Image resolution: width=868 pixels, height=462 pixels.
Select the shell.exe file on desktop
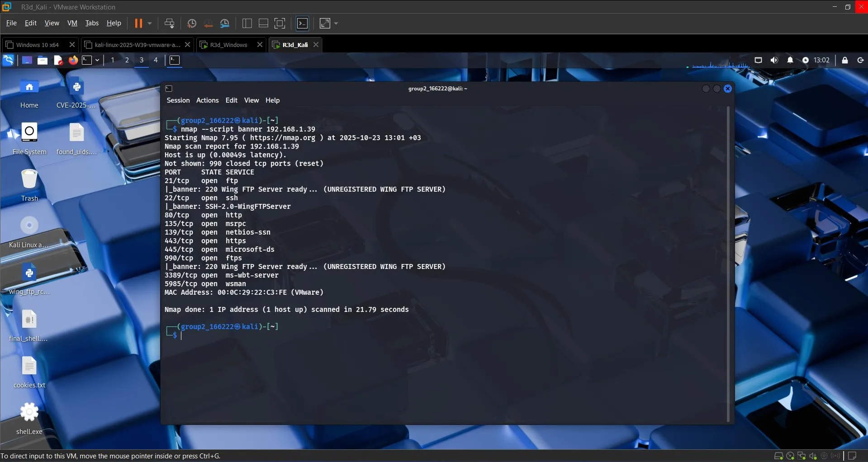tap(29, 419)
